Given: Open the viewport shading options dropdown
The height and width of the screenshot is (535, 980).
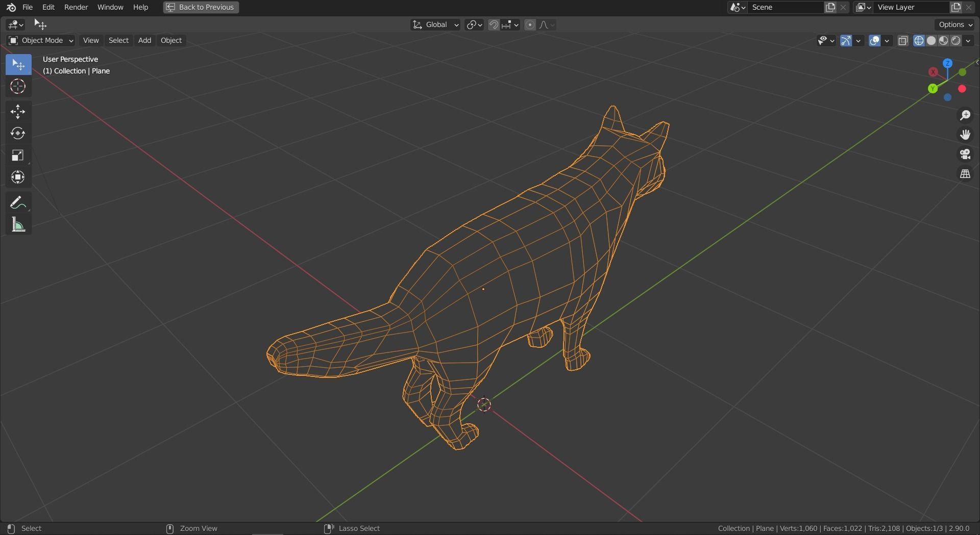Looking at the screenshot, I should click(x=968, y=41).
